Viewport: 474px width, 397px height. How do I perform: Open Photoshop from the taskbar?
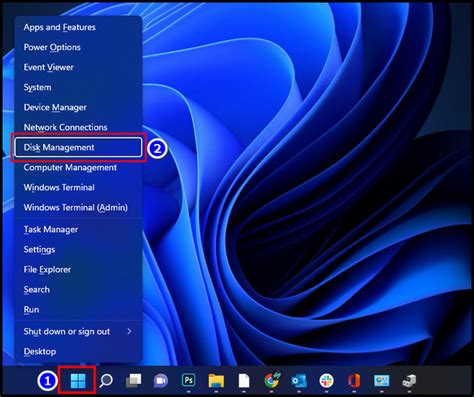(188, 380)
